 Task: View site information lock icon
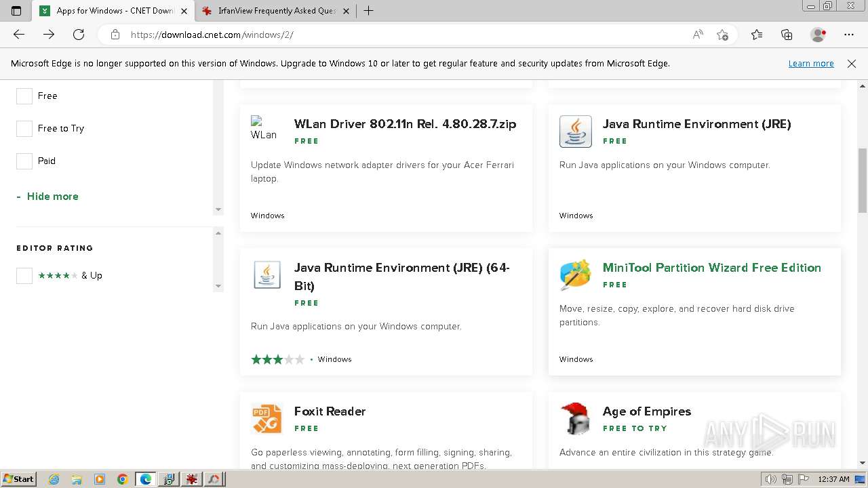coord(115,35)
